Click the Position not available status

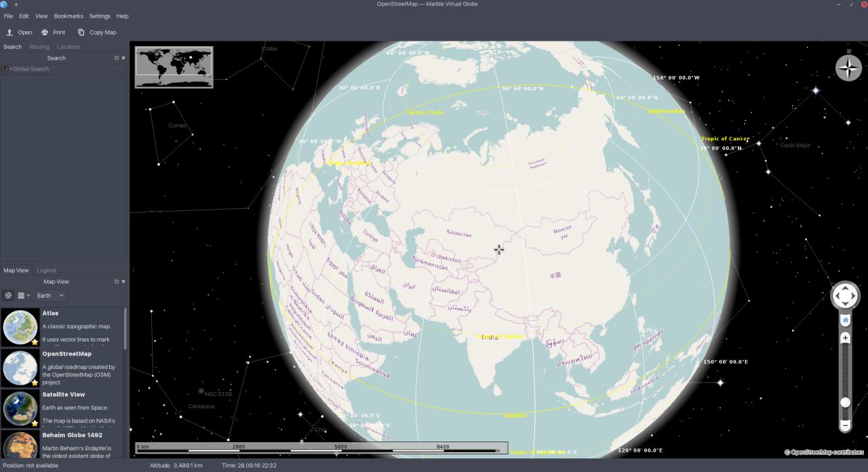point(29,465)
